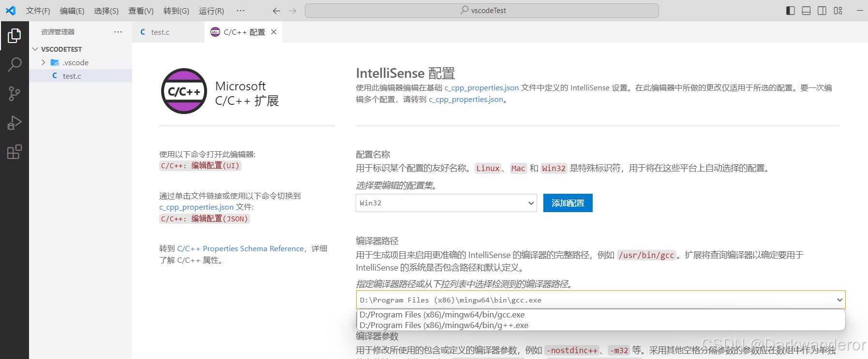Click the C/C++ extension logo

(184, 91)
